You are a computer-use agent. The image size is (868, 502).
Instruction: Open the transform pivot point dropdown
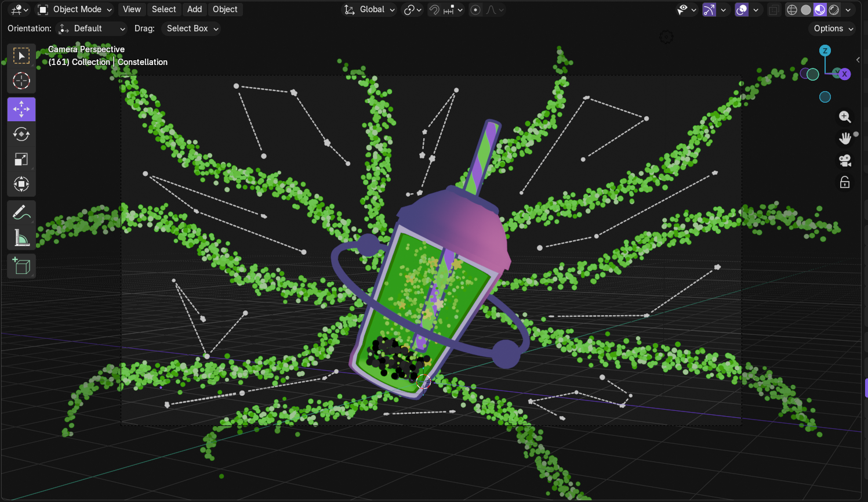click(412, 9)
